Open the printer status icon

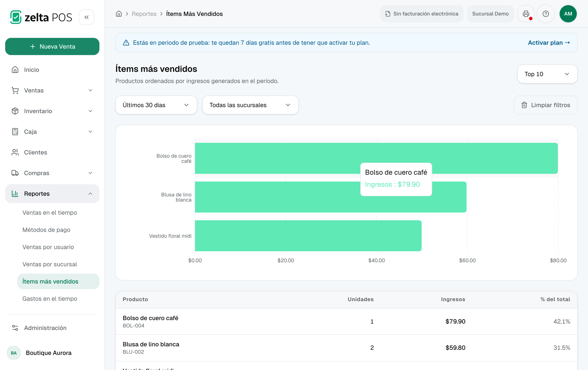click(526, 14)
